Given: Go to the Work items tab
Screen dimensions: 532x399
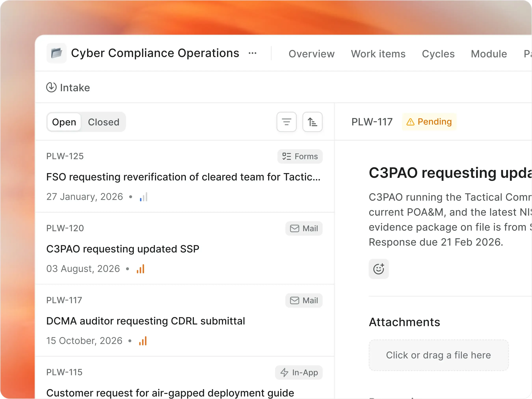Looking at the screenshot, I should coord(378,54).
